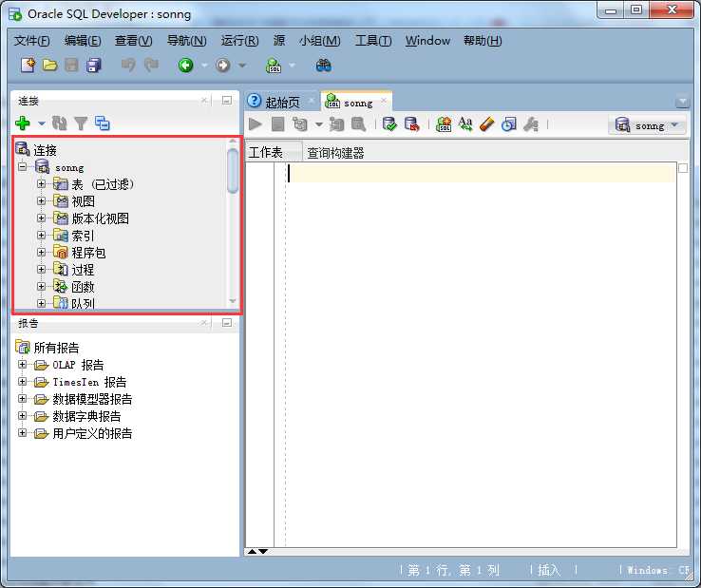Open the SQL worksheet connection dropdown in main toolbar

(x=292, y=66)
